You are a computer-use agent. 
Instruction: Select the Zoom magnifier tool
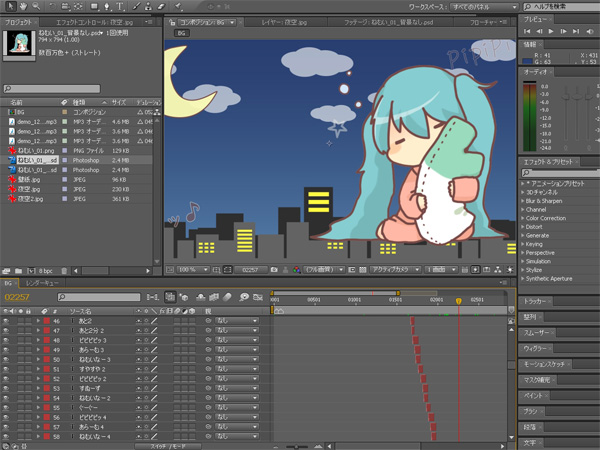click(36, 7)
